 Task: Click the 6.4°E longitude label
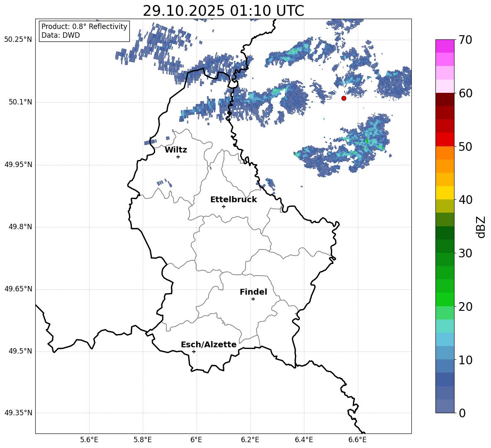[x=304, y=440]
